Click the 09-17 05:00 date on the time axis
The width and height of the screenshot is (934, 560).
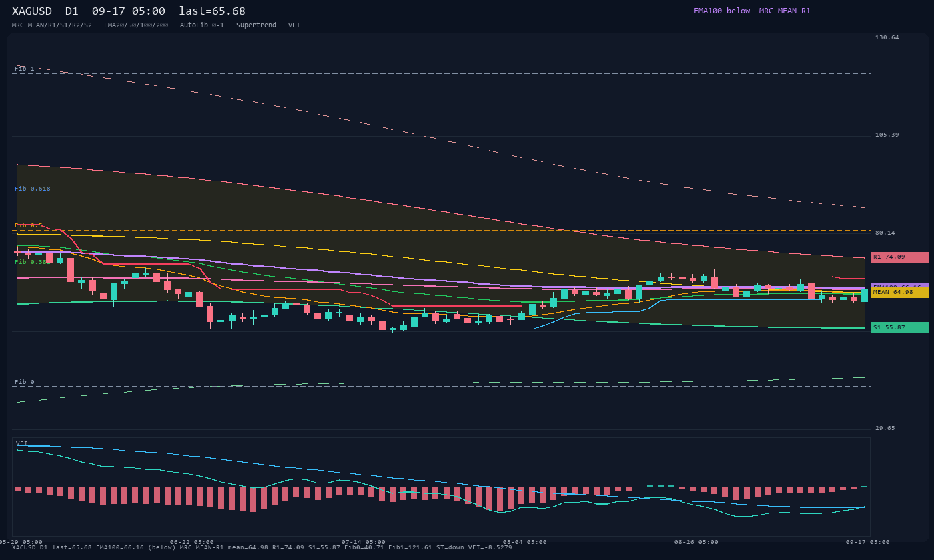coord(868,542)
